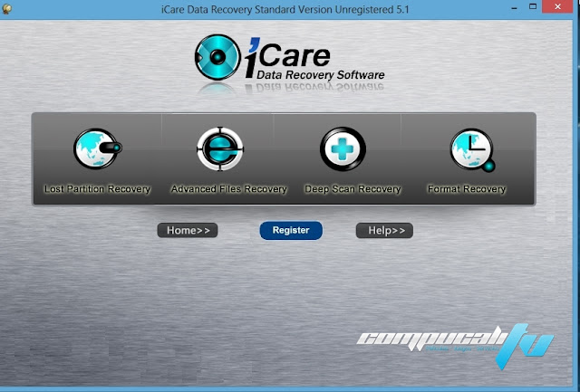580x392 pixels.
Task: Click the Deep Scan Recovery label
Action: pyautogui.click(x=353, y=189)
